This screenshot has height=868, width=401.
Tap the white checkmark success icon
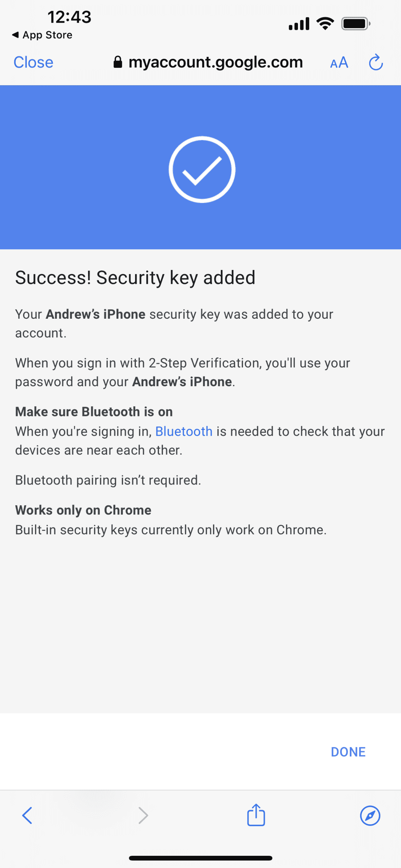pyautogui.click(x=201, y=169)
